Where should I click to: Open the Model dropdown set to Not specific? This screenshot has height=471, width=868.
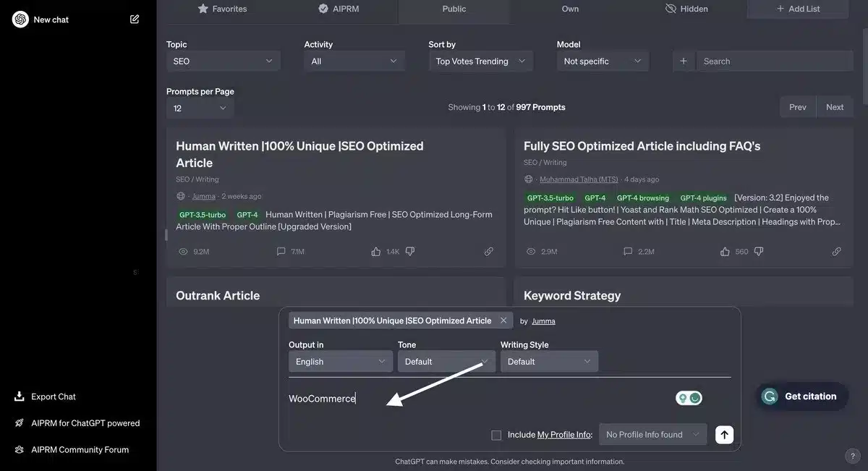tap(603, 61)
